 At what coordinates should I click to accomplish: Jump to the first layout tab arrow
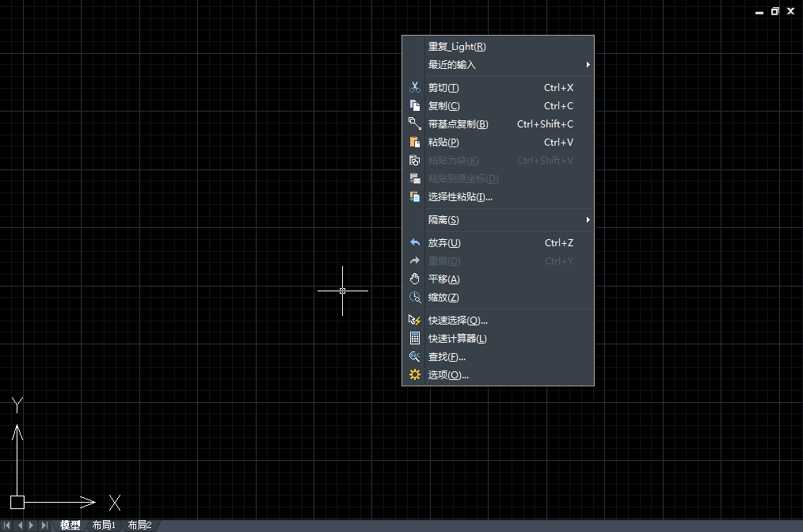tap(7, 525)
